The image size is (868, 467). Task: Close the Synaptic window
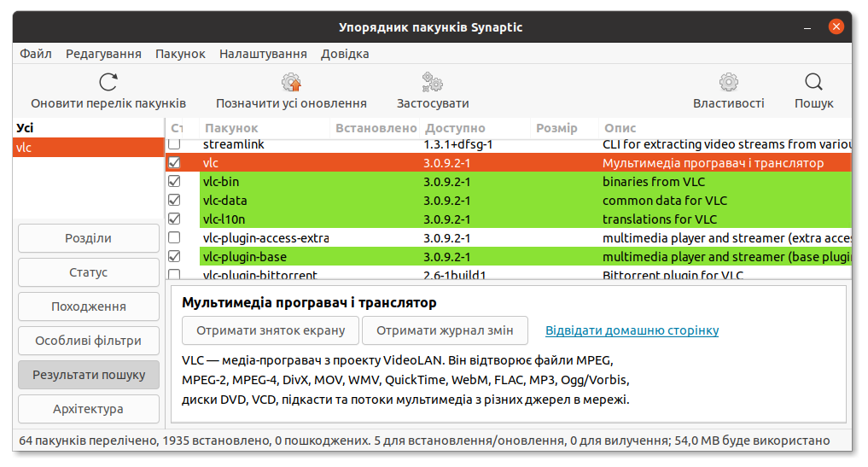[836, 26]
